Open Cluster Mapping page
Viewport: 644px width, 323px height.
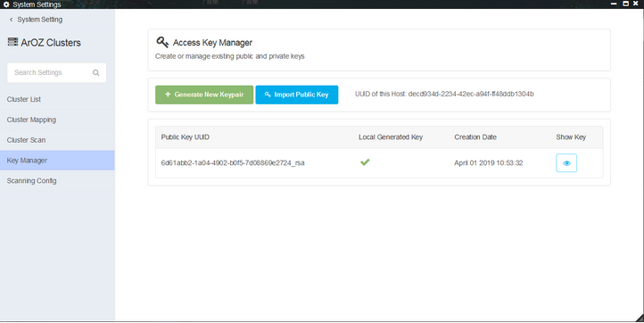(57, 120)
